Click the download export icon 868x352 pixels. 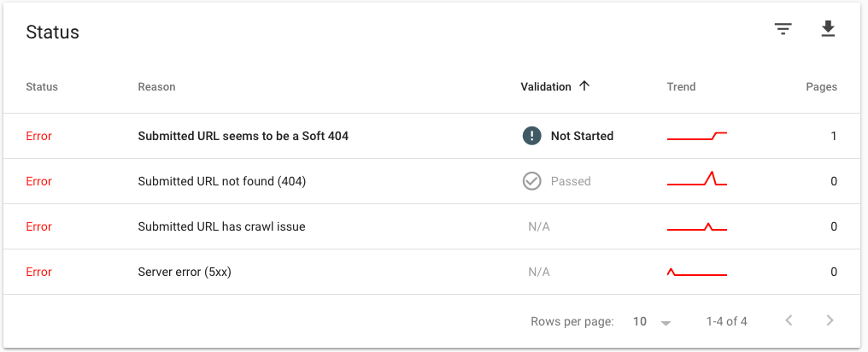coord(827,30)
